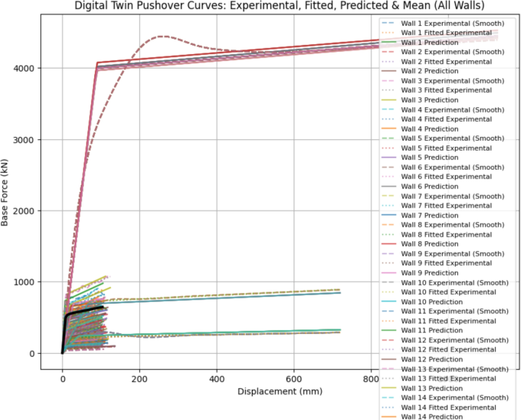The width and height of the screenshot is (521, 420).
Task: Pick legend entry 'Wall 14 Experimental (Smooth)'
Action: pyautogui.click(x=445, y=398)
